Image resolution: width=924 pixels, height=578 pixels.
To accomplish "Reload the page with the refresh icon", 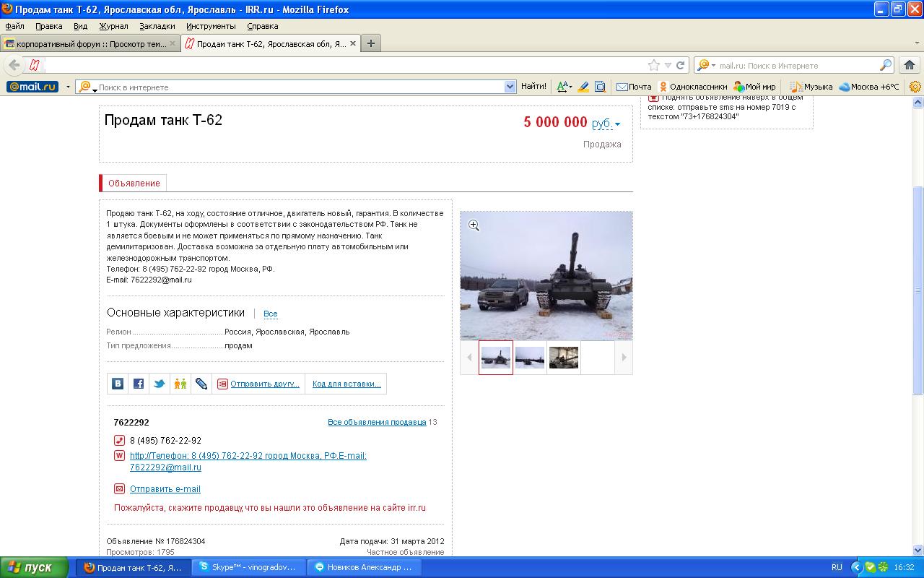I will 680,65.
